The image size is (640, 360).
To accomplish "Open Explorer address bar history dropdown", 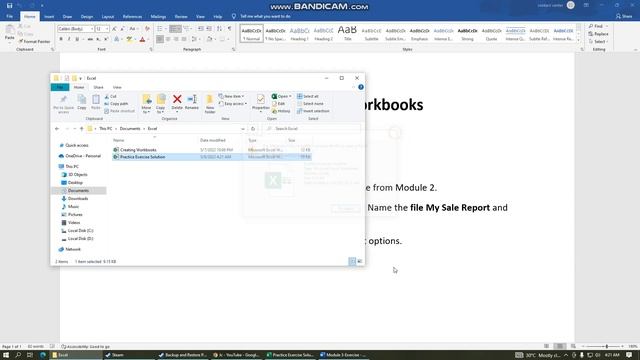I will pos(243,129).
